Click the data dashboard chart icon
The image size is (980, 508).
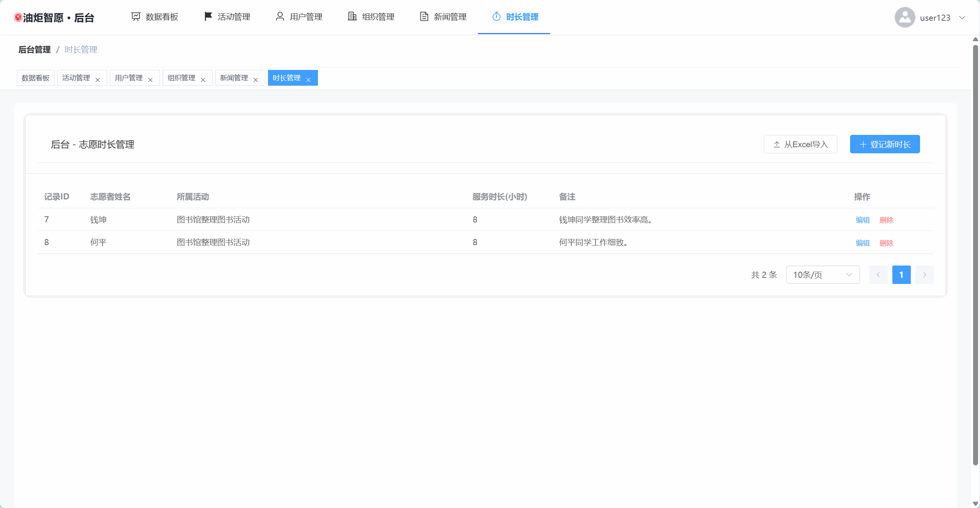(136, 17)
